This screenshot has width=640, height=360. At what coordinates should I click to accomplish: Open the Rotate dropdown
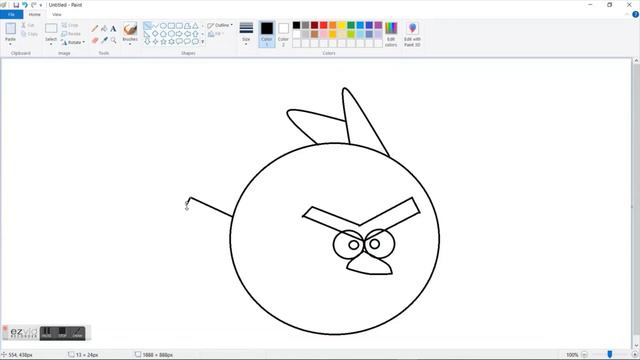[73, 42]
